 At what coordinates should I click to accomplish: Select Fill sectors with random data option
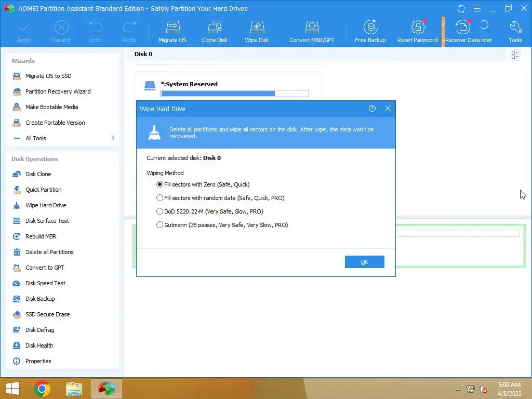[220, 198]
